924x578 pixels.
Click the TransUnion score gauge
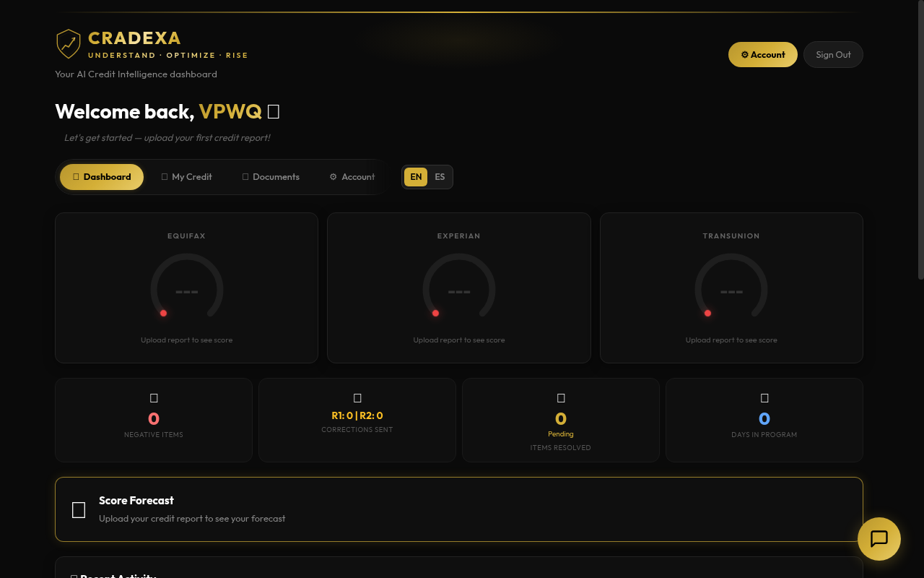point(731,287)
